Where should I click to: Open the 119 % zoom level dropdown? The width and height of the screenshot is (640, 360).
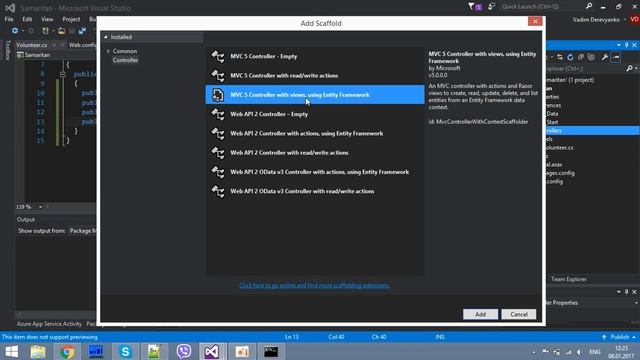click(40, 207)
